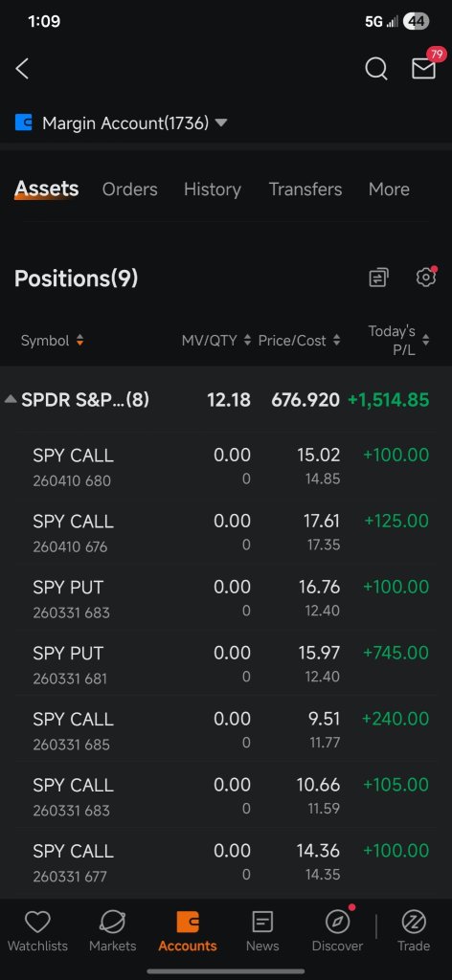This screenshot has height=980, width=452.
Task: Open the search magnifier icon
Action: [376, 69]
